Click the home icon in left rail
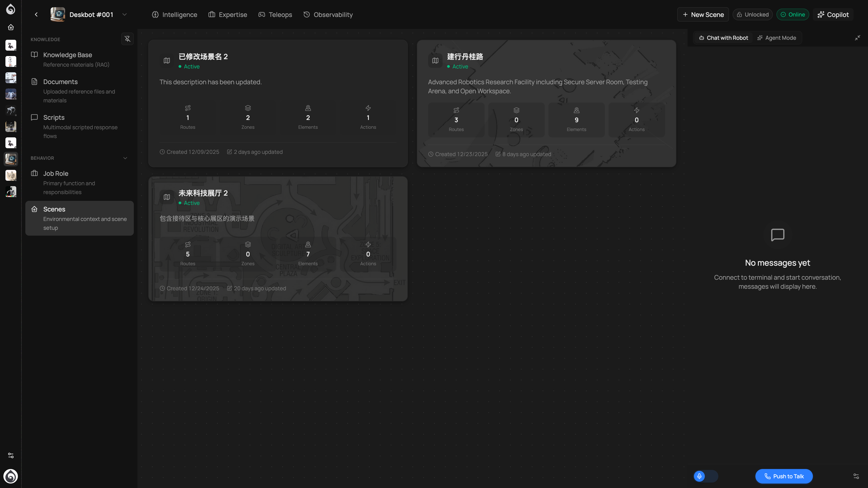The width and height of the screenshot is (868, 488). (x=11, y=27)
